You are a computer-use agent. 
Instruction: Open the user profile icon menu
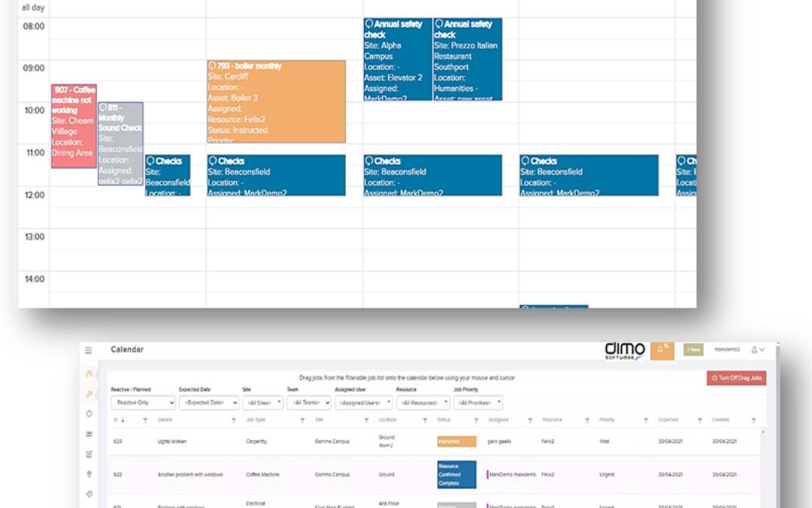point(757,350)
